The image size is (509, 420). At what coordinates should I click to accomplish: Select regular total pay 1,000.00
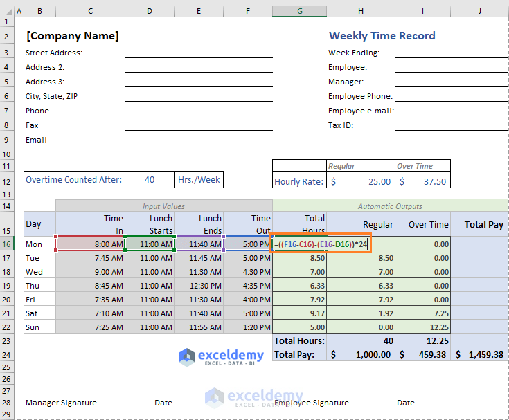pos(361,354)
